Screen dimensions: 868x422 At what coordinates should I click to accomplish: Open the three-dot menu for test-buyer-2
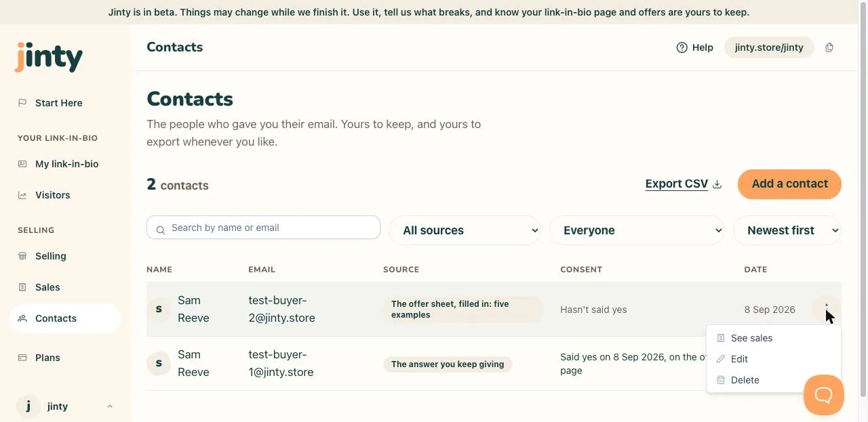(x=826, y=309)
